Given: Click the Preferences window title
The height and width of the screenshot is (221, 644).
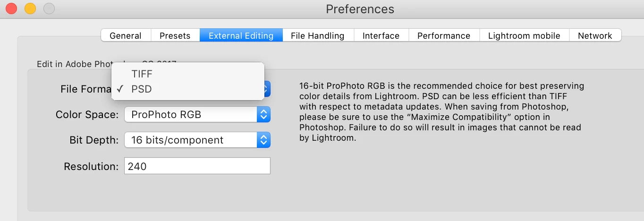Looking at the screenshot, I should 360,9.
